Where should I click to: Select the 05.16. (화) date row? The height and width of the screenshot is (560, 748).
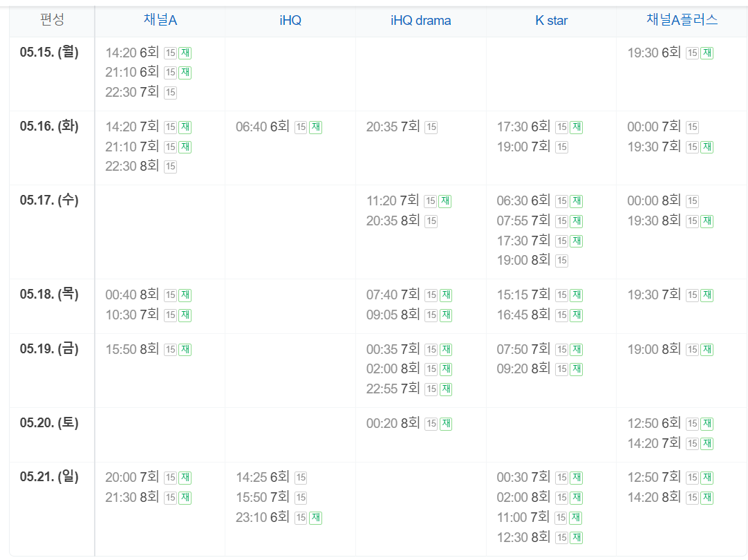49,126
